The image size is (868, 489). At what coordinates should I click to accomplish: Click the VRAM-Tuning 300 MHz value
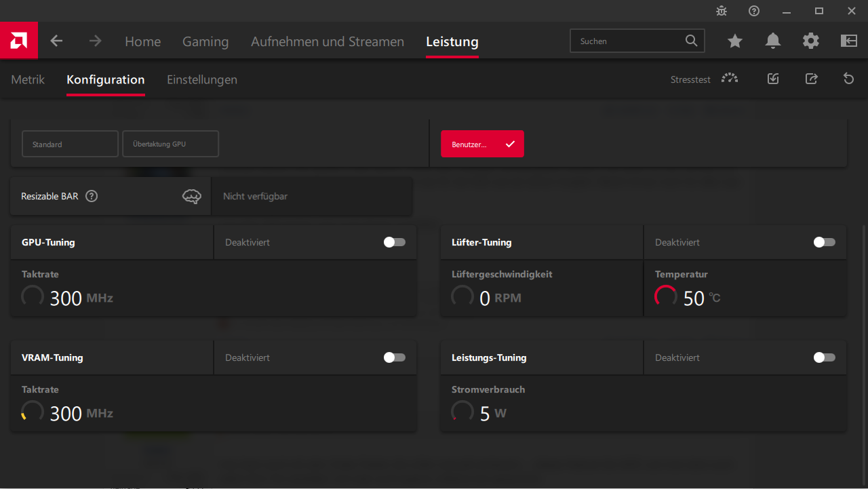(81, 413)
